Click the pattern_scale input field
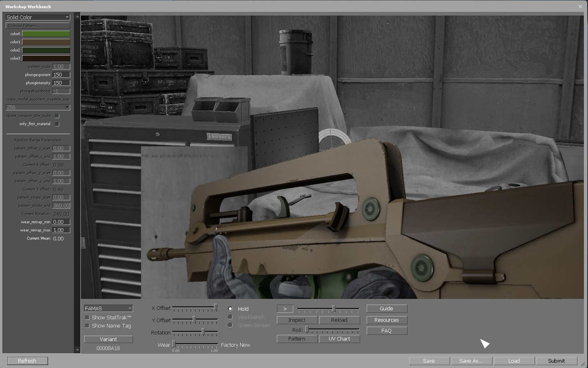This screenshot has width=588, height=368. (x=61, y=66)
